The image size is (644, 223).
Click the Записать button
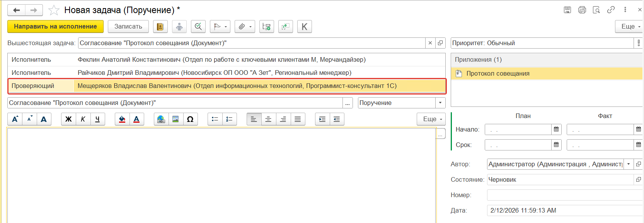click(128, 27)
